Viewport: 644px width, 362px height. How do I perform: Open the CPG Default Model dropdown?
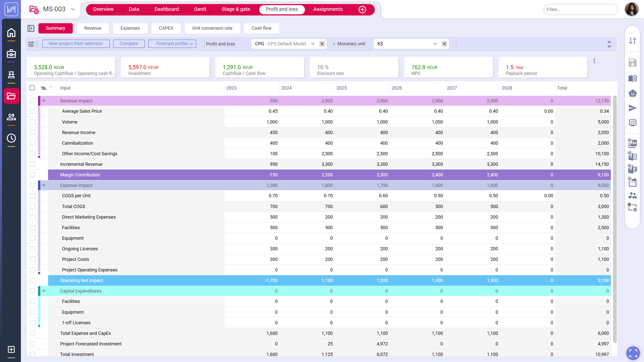click(x=313, y=44)
